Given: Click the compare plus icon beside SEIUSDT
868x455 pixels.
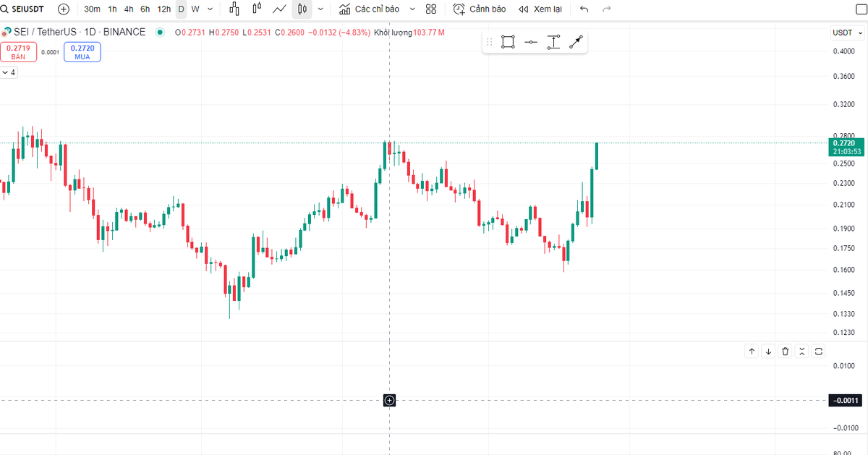Looking at the screenshot, I should click(62, 9).
